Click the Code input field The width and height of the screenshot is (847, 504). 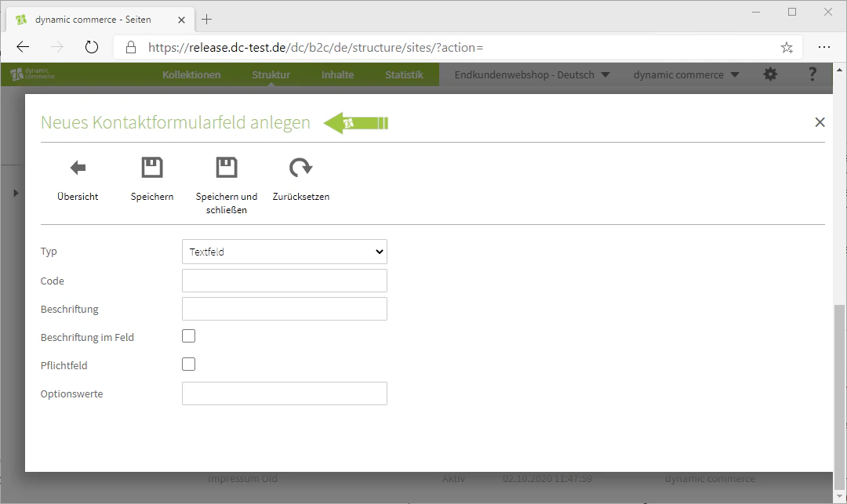coord(285,281)
